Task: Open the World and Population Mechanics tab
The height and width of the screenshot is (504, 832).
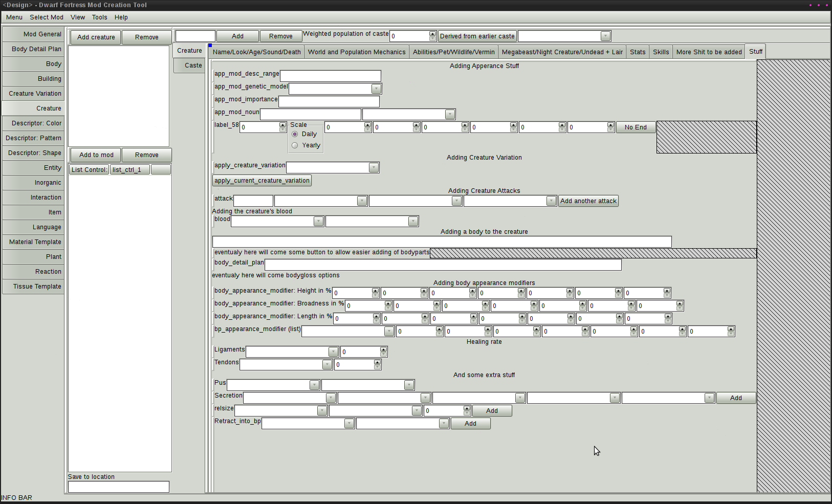Action: tap(356, 52)
